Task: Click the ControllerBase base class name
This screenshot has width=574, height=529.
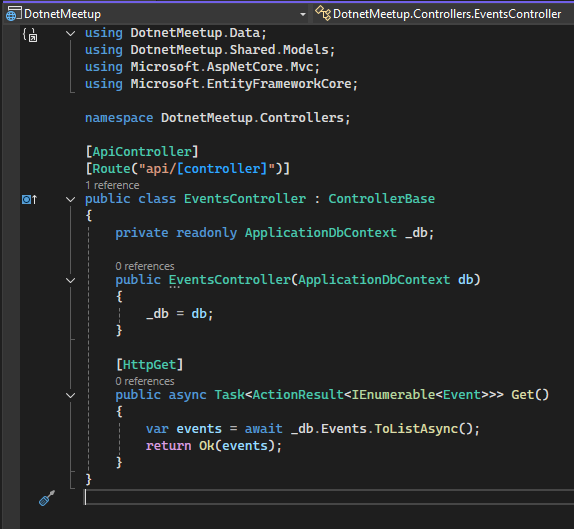Action: [x=381, y=199]
